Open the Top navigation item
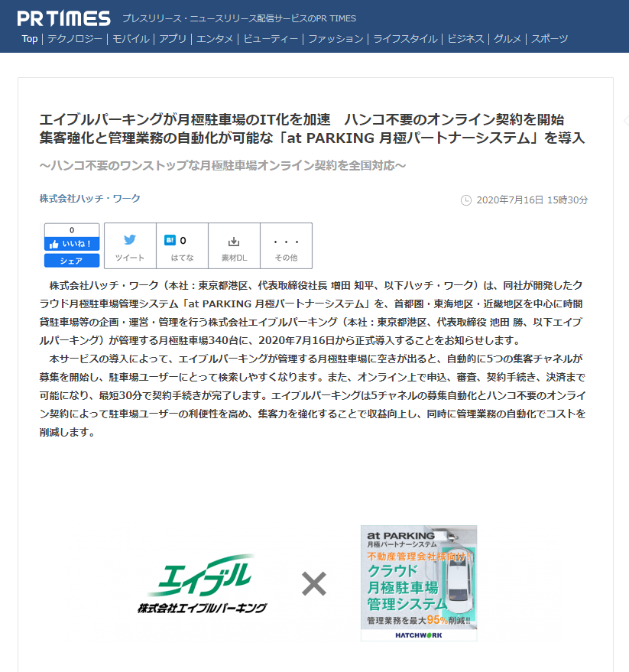629x672 pixels. tap(30, 39)
